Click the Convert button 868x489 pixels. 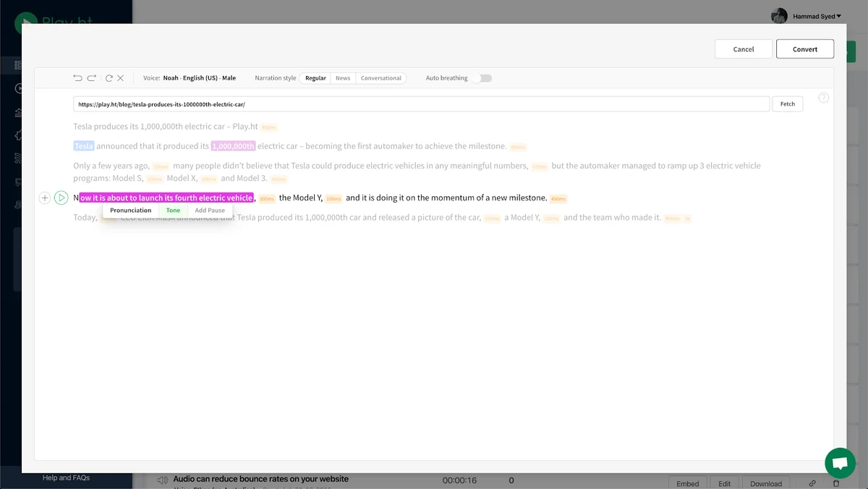click(805, 49)
